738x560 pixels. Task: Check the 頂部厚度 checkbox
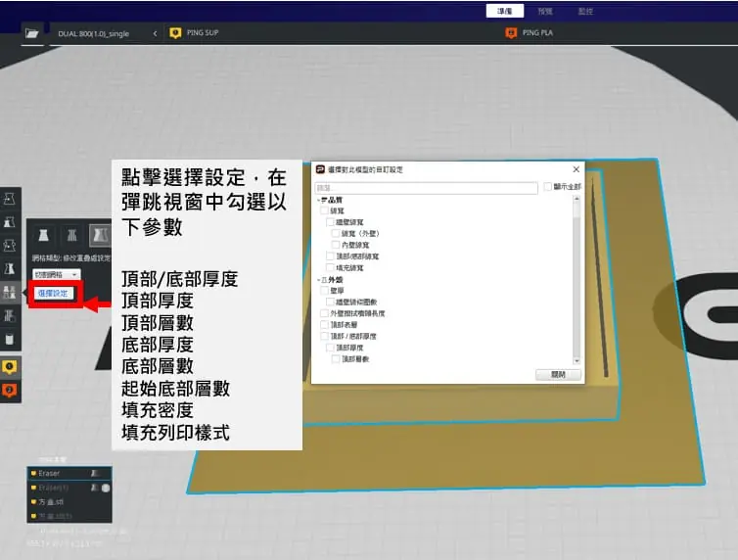tap(330, 348)
